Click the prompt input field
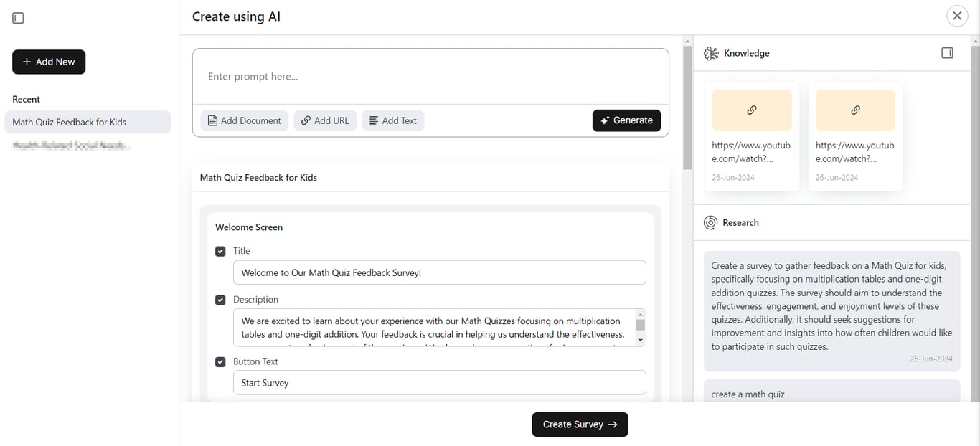This screenshot has width=980, height=446. (430, 77)
